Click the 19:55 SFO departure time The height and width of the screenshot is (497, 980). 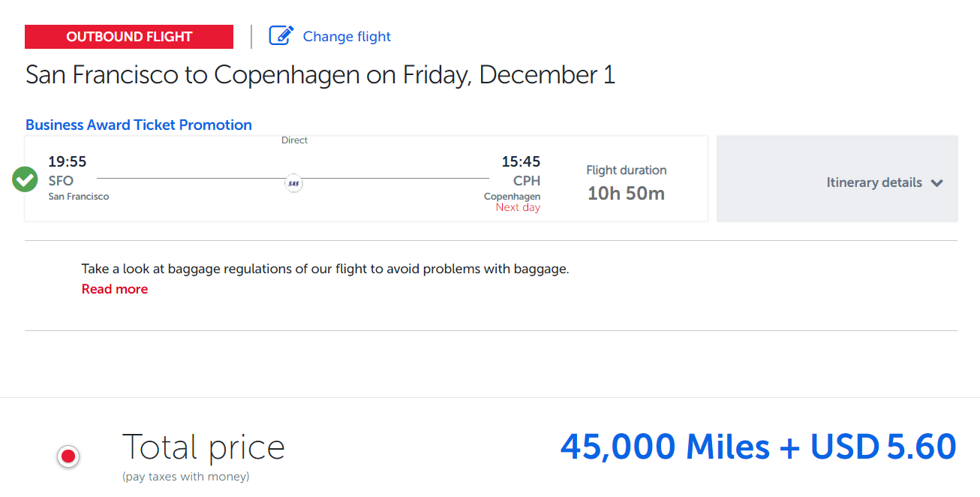(68, 161)
